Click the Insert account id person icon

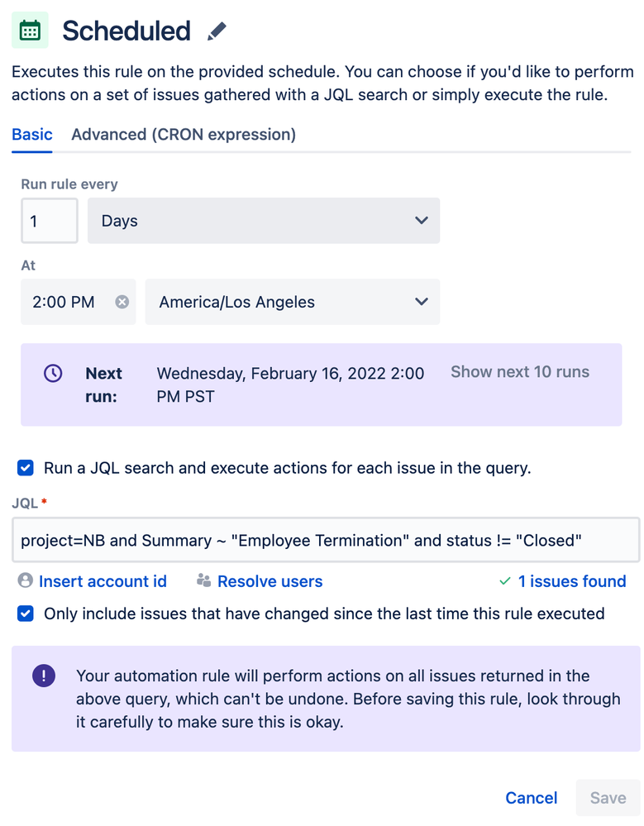pos(25,581)
